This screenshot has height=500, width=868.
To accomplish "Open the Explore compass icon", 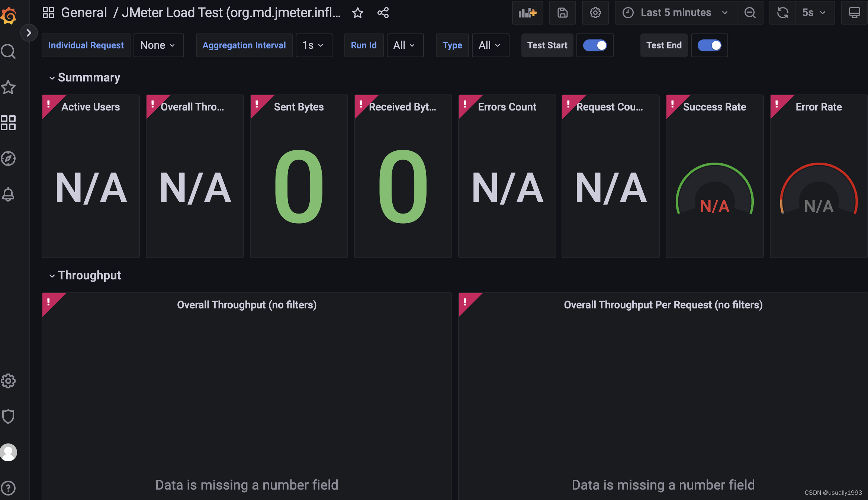I will click(x=8, y=158).
